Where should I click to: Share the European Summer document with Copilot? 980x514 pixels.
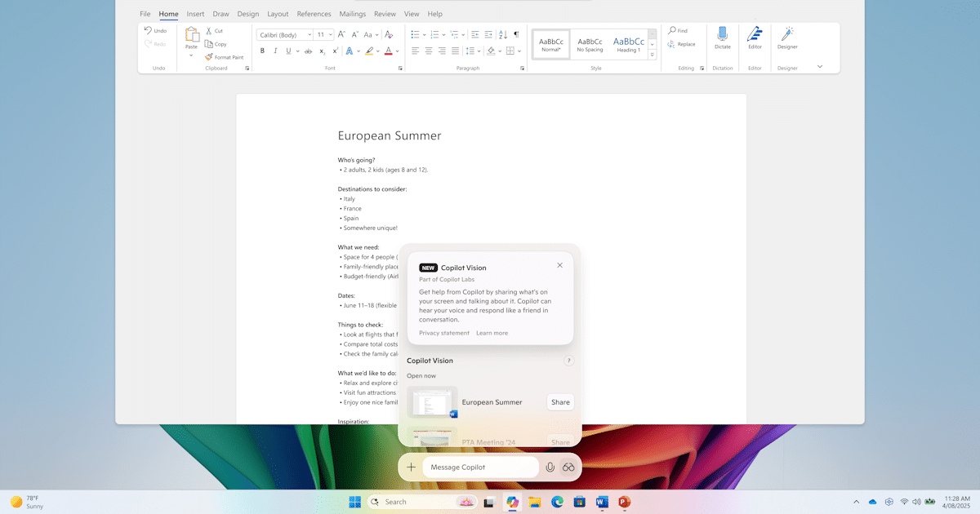tap(559, 401)
